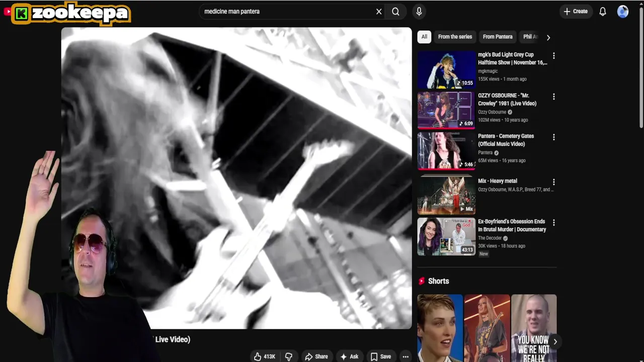Click '65M views · 16 years ago' text

pyautogui.click(x=502, y=160)
